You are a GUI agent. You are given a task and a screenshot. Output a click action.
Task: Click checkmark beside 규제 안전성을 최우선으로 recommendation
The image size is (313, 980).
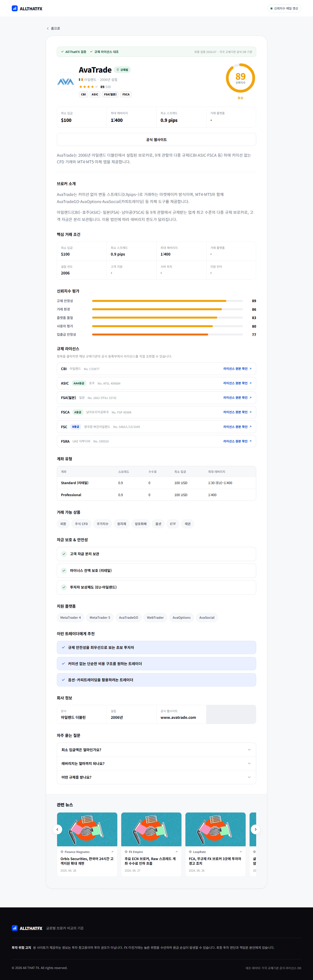63,647
